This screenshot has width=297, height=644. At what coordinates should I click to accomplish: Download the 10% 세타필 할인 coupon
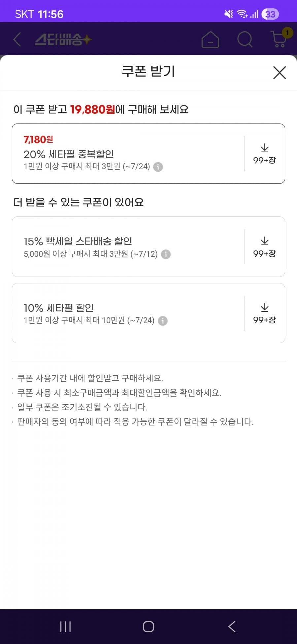(264, 313)
